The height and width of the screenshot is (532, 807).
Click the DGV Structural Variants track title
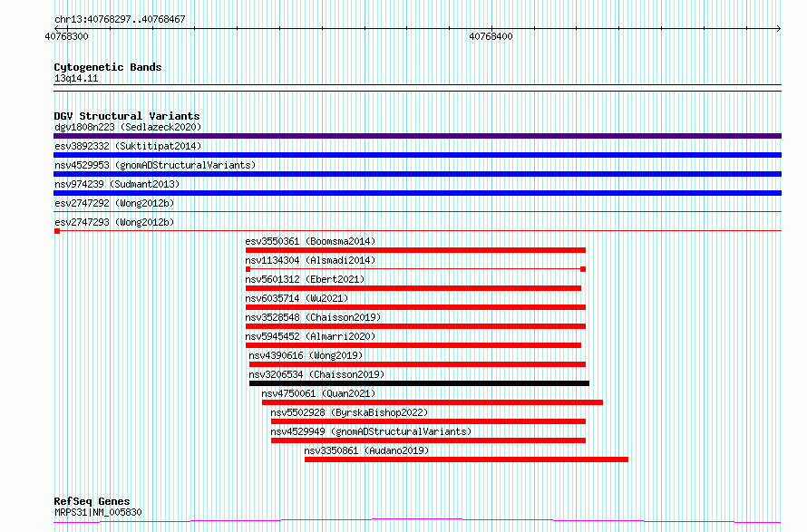127,116
